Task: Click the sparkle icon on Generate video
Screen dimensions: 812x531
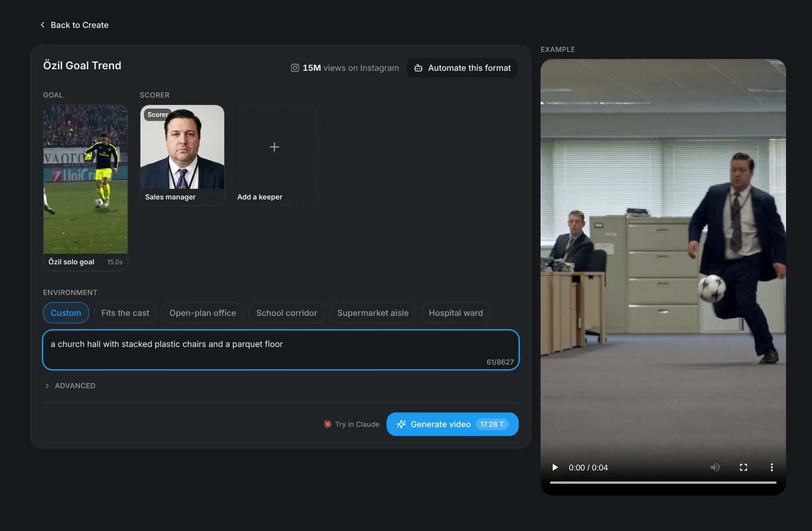Action: (401, 424)
